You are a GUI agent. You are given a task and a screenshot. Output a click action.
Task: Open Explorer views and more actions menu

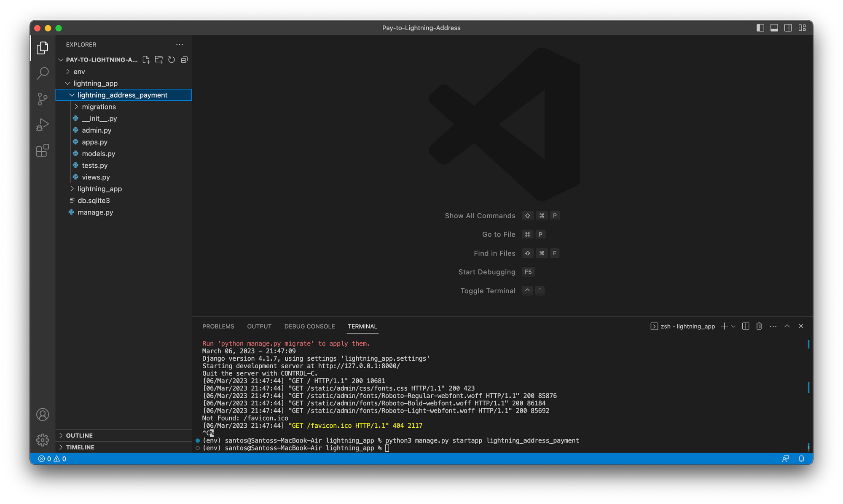point(180,45)
